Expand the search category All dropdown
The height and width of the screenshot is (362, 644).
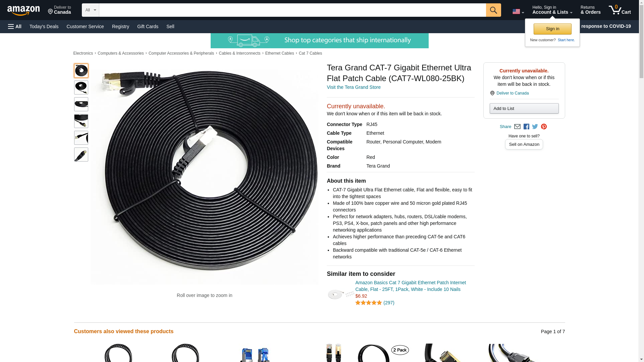[91, 10]
